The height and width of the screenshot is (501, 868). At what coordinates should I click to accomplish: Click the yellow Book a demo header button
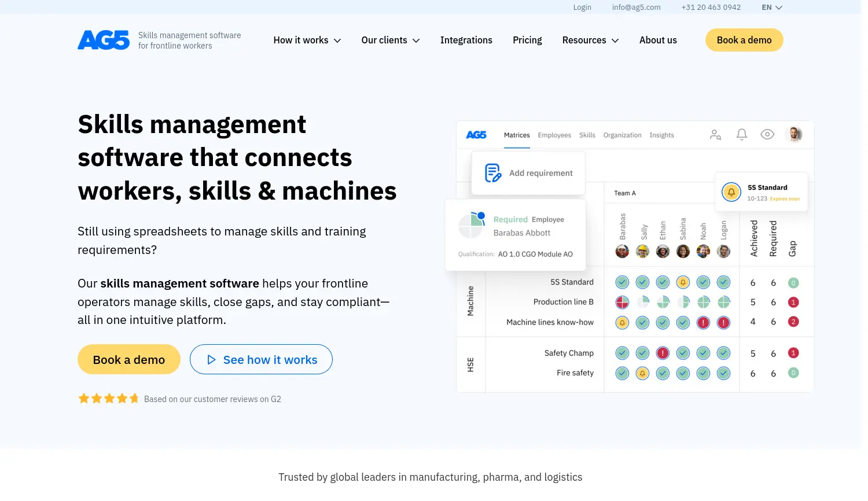click(x=744, y=40)
